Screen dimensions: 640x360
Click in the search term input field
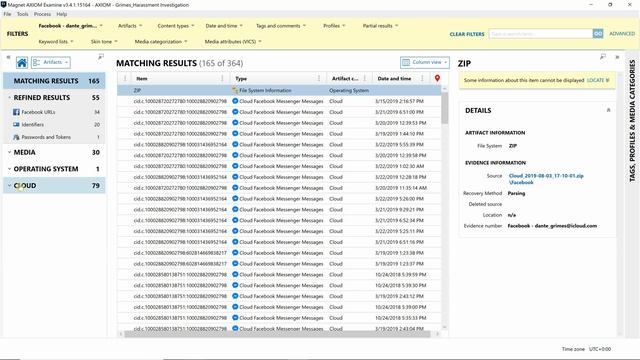[541, 34]
